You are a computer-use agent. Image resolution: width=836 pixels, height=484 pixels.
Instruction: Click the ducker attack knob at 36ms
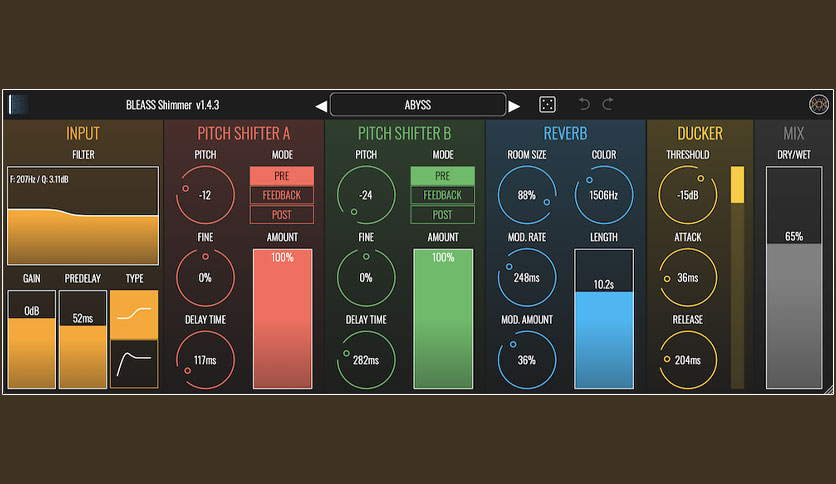click(x=688, y=278)
